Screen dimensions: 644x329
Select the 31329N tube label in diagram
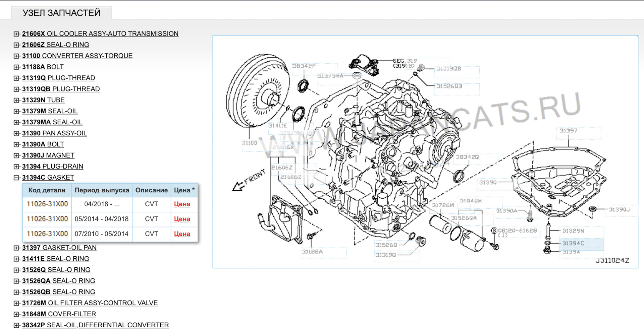coord(573,231)
